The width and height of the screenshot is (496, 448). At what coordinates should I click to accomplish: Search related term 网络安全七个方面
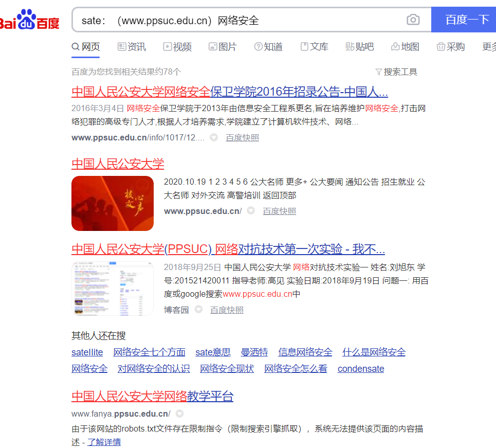149,352
